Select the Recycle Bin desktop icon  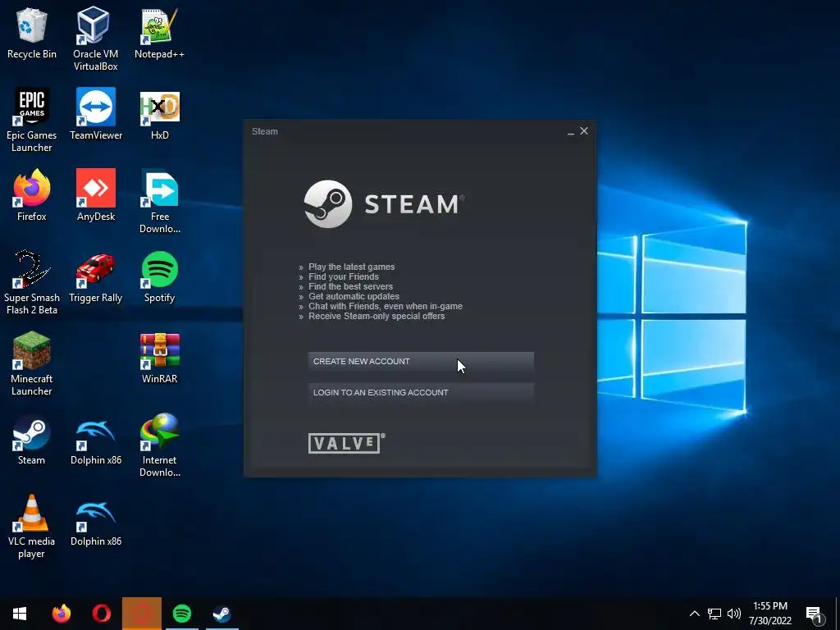pos(32,34)
